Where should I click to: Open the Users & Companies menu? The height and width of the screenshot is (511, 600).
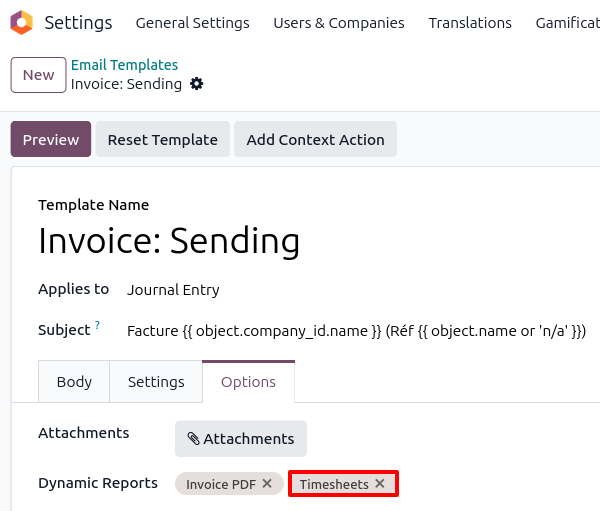pos(339,23)
